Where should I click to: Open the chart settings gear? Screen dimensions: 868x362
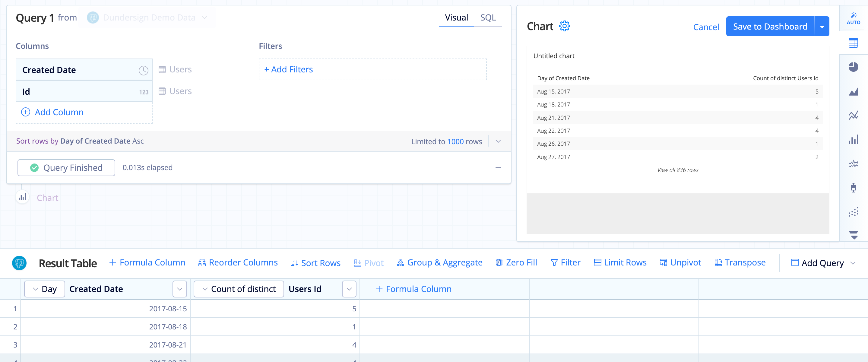click(564, 26)
